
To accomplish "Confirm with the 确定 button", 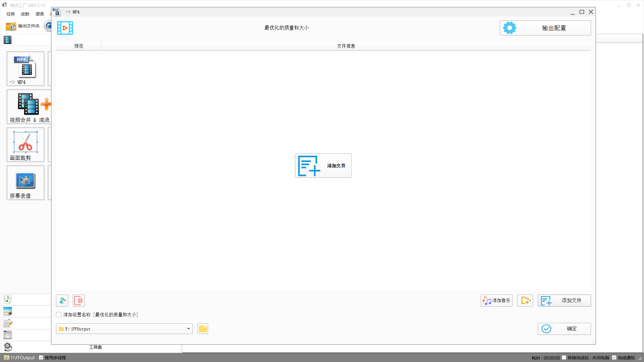I will tap(564, 329).
